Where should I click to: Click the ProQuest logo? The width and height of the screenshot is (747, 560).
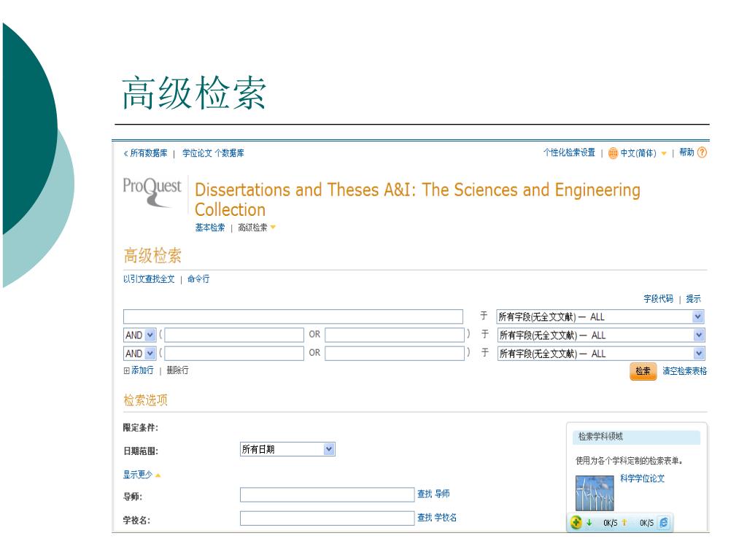point(152,192)
